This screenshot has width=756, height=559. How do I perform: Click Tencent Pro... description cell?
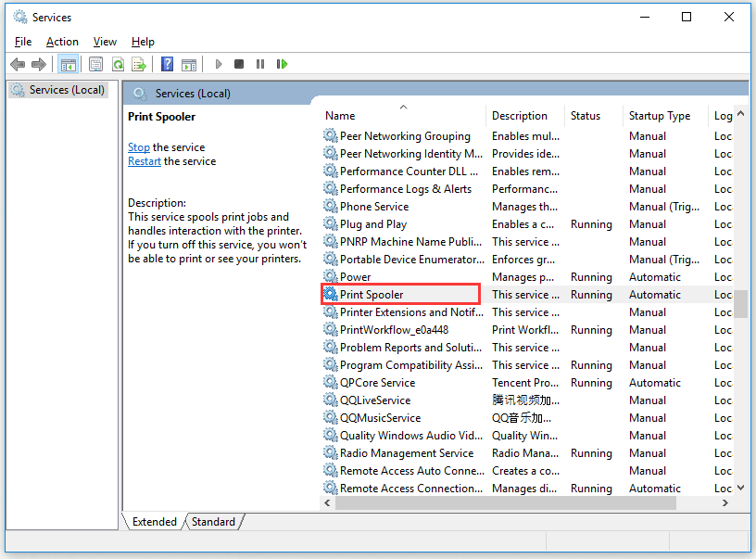525,382
